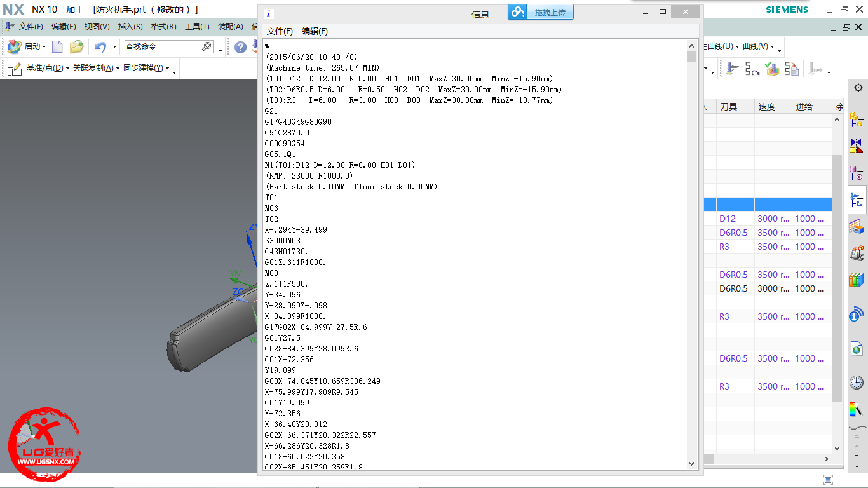Click the 拖拽上传 upload button
Viewport: 868px width, 488px height.
[x=541, y=12]
